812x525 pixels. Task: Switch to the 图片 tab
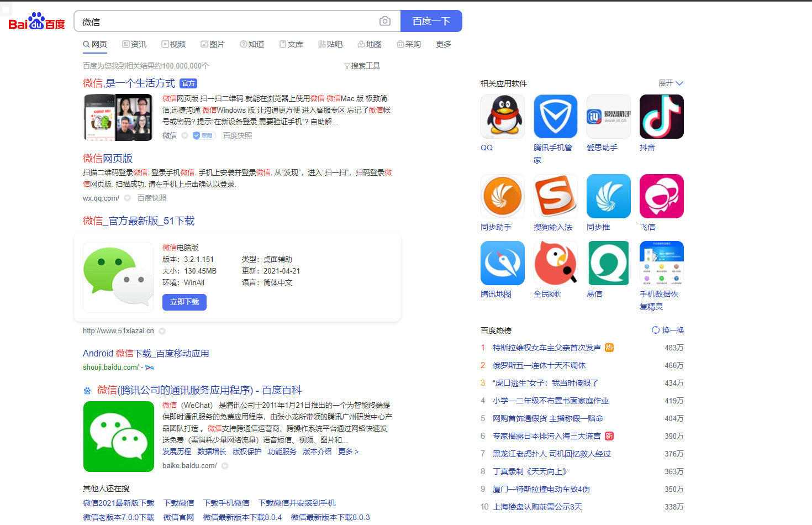click(x=213, y=44)
